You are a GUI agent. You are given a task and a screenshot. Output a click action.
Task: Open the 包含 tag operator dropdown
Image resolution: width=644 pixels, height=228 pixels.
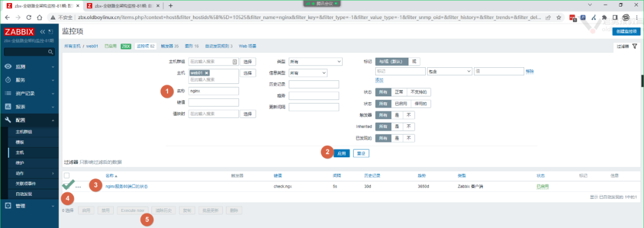pos(450,71)
